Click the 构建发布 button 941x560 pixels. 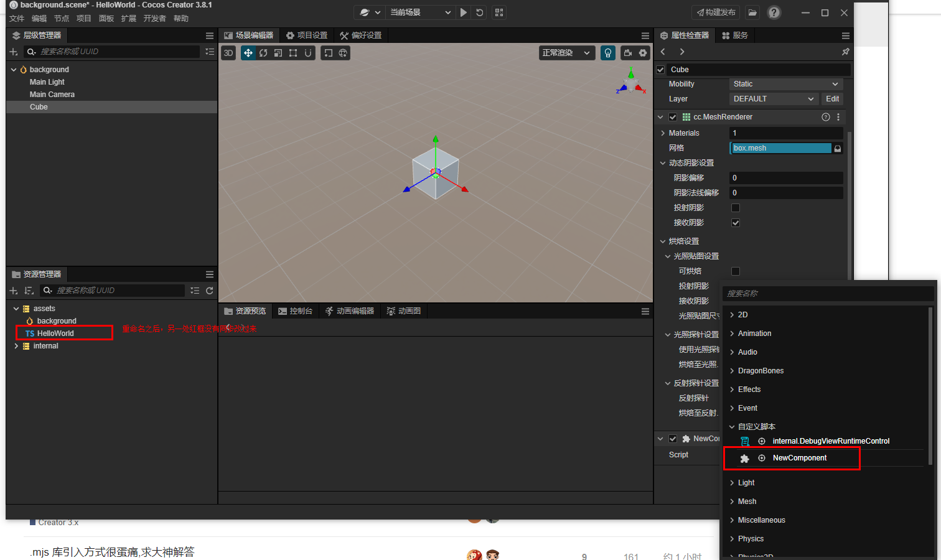(x=716, y=12)
